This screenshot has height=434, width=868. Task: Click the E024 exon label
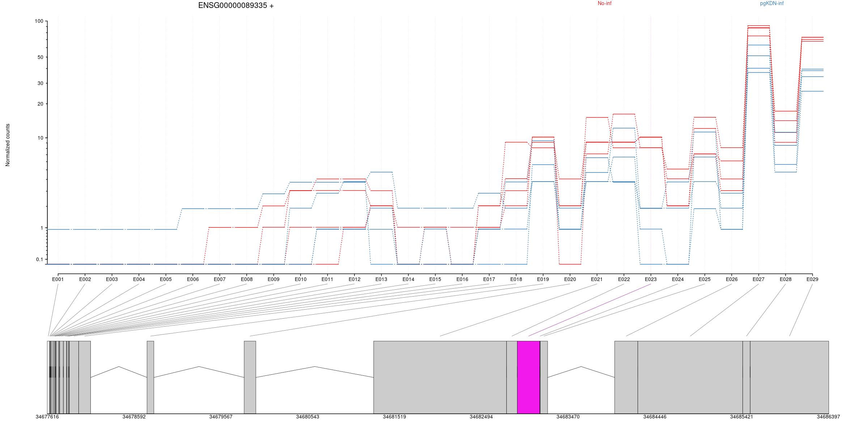[x=678, y=279]
